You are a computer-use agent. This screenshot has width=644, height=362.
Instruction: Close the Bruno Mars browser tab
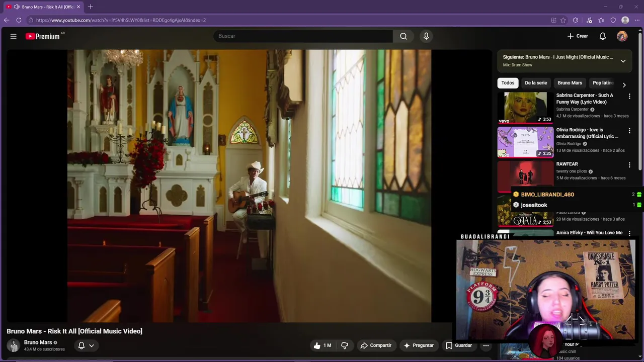tap(78, 7)
